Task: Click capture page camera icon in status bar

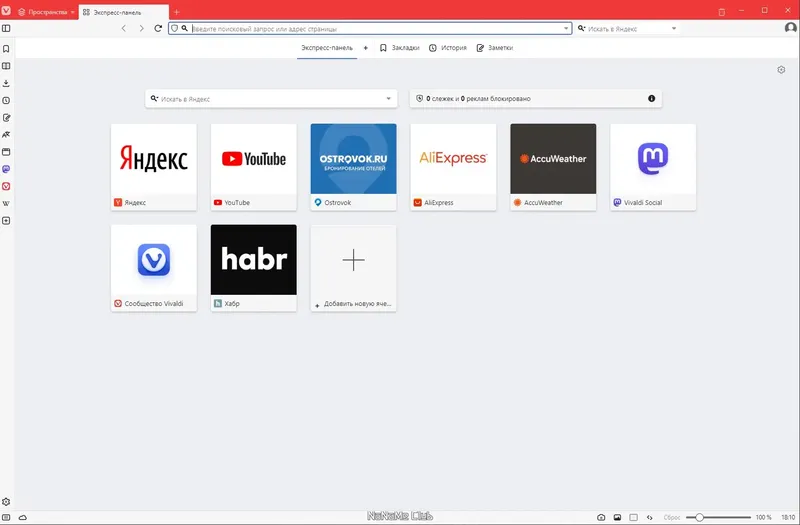Action: point(601,517)
